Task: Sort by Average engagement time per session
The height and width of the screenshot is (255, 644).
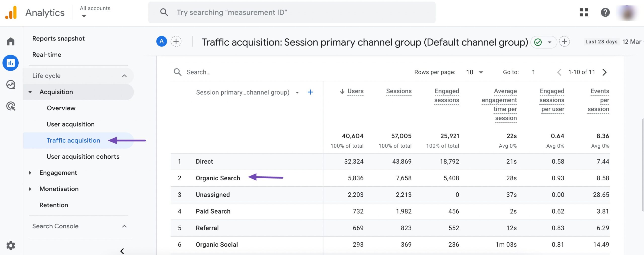Action: (499, 105)
